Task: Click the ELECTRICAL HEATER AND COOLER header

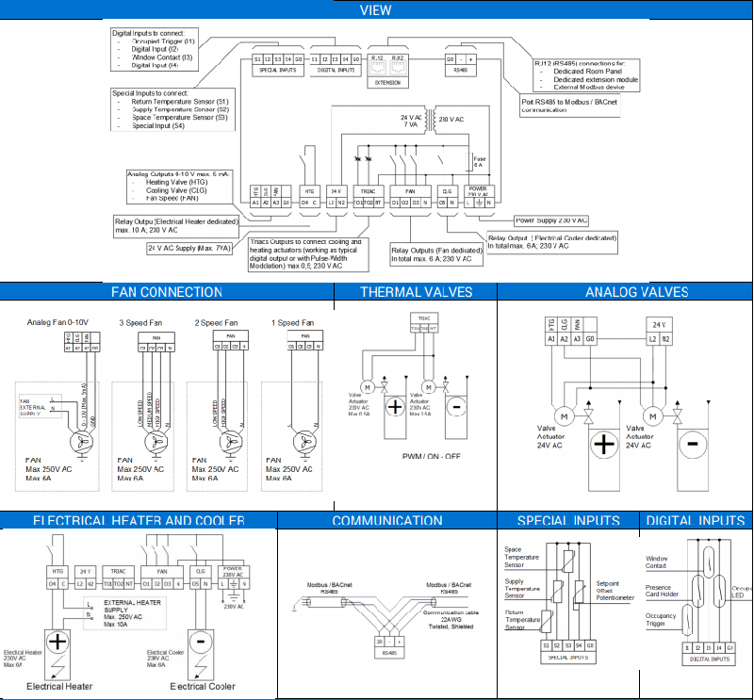Action: tap(139, 521)
